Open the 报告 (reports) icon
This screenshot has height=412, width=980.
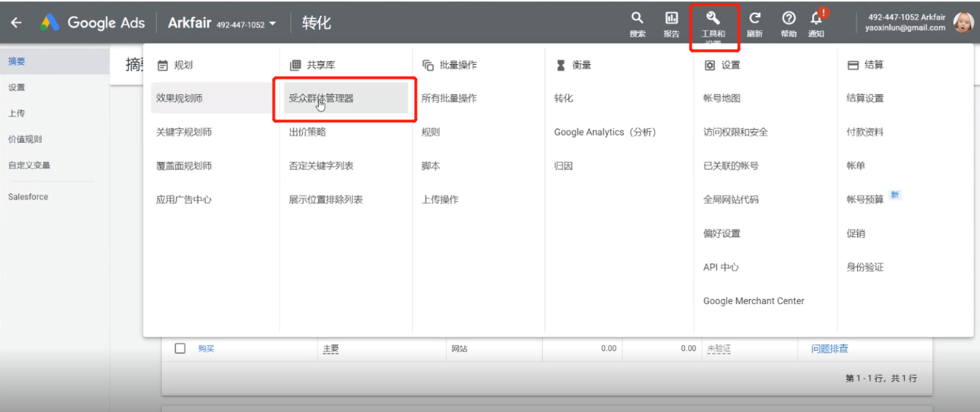(670, 17)
